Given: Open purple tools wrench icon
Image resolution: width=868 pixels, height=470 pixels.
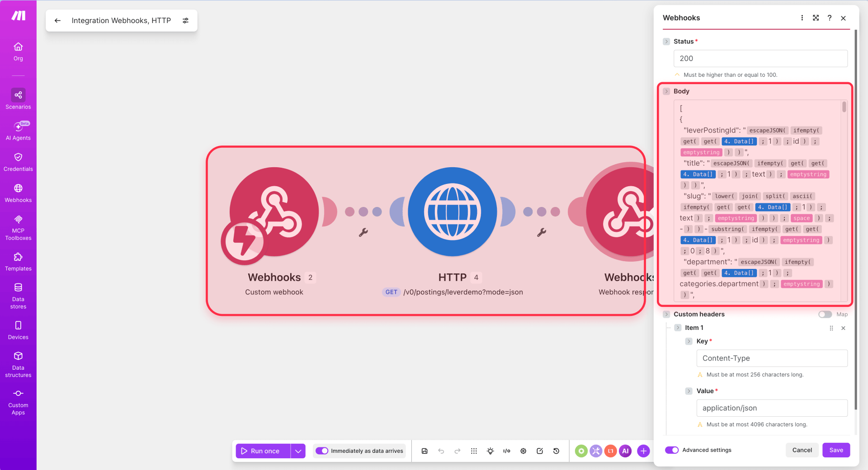Looking at the screenshot, I should tap(596, 451).
